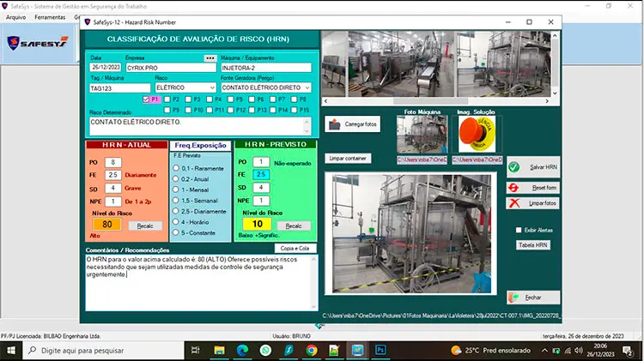
Task: Click Carregar fotos folder button
Action: pyautogui.click(x=353, y=124)
